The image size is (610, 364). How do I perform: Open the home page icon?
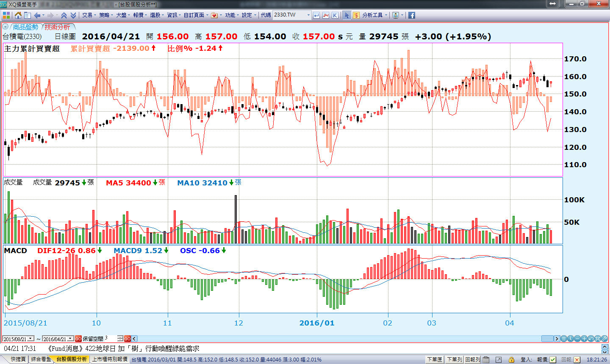(18, 15)
